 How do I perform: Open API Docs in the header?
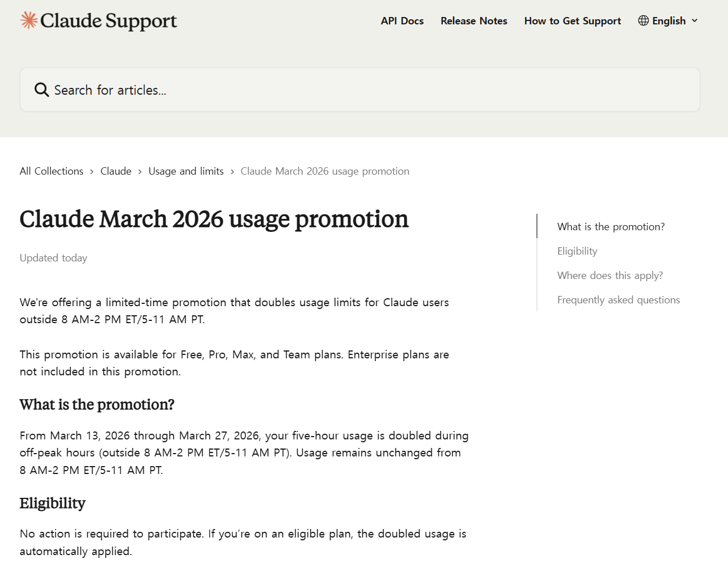coord(402,21)
